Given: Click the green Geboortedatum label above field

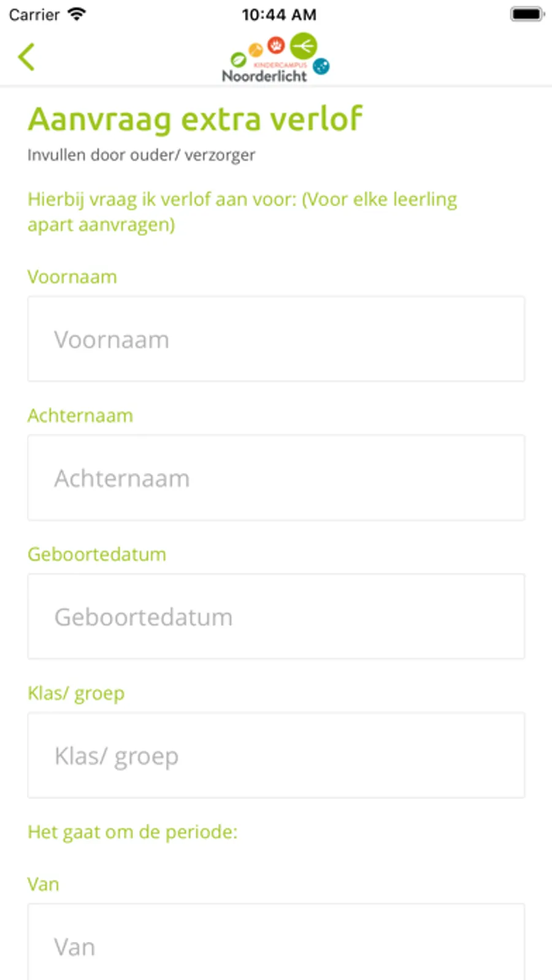Looking at the screenshot, I should 97,554.
